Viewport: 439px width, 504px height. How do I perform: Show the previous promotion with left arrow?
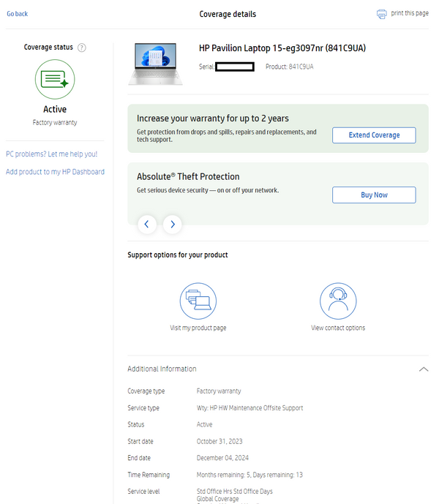(x=147, y=224)
